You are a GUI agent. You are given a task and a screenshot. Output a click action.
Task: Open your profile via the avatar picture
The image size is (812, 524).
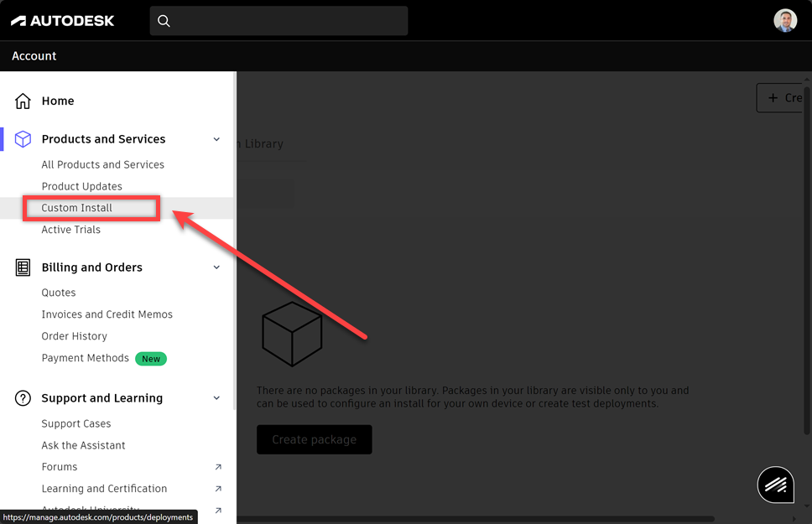click(x=784, y=20)
